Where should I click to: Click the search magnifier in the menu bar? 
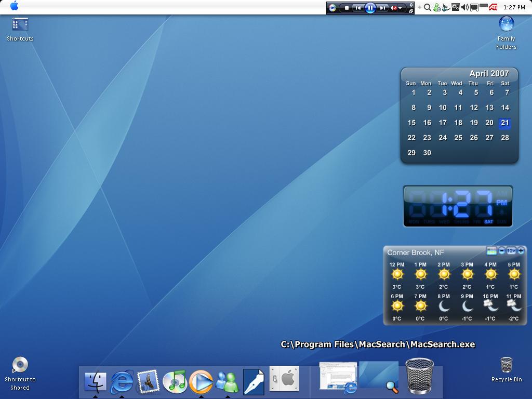tap(428, 7)
